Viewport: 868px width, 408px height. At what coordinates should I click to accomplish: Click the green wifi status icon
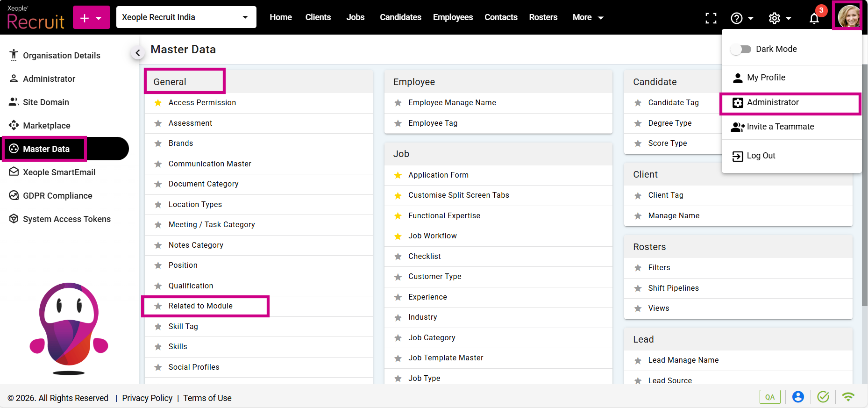click(848, 397)
